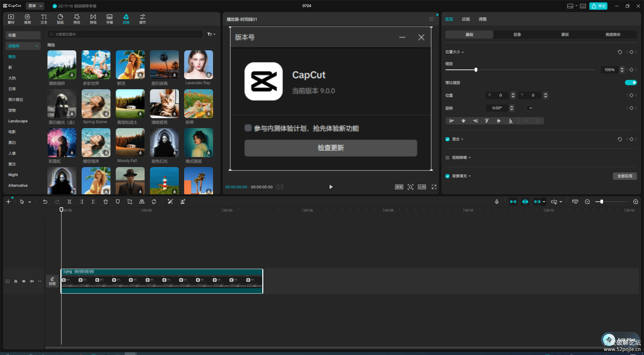The height and width of the screenshot is (355, 644).
Task: Open the 文本 text panel
Action: (44, 19)
